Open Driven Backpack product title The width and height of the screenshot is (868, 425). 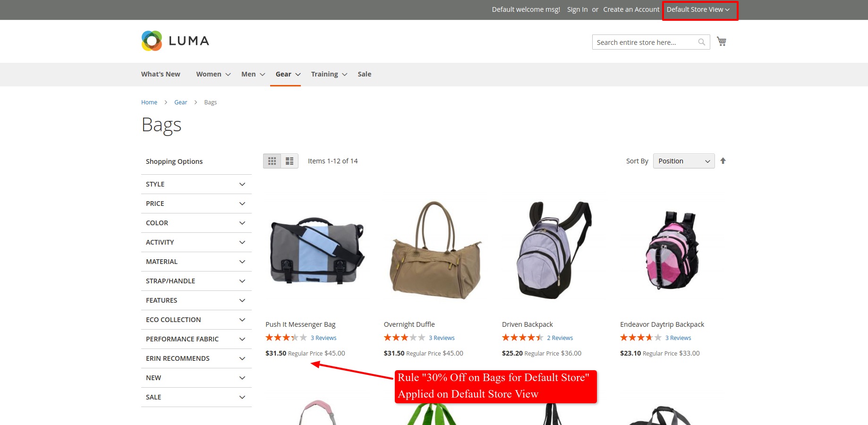[528, 324]
